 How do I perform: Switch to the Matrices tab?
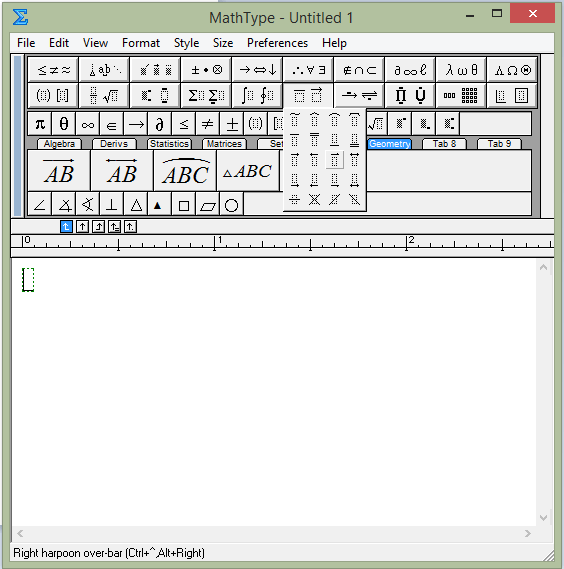pyautogui.click(x=224, y=144)
